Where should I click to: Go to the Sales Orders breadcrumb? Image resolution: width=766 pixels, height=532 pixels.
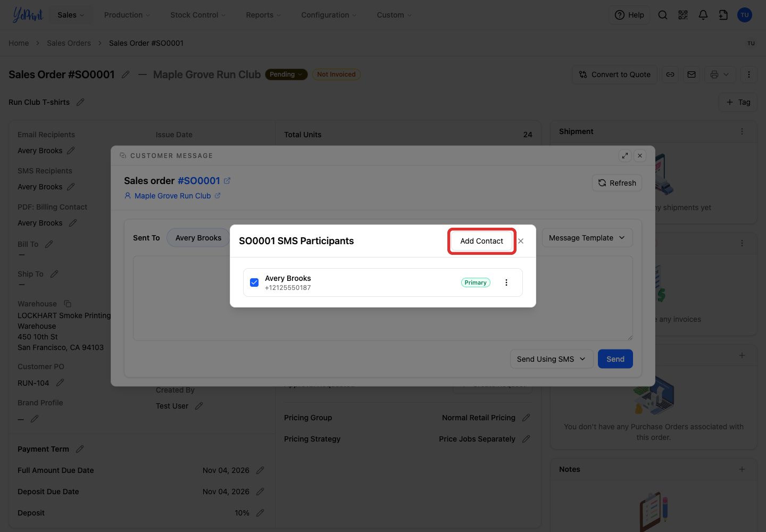click(x=69, y=43)
